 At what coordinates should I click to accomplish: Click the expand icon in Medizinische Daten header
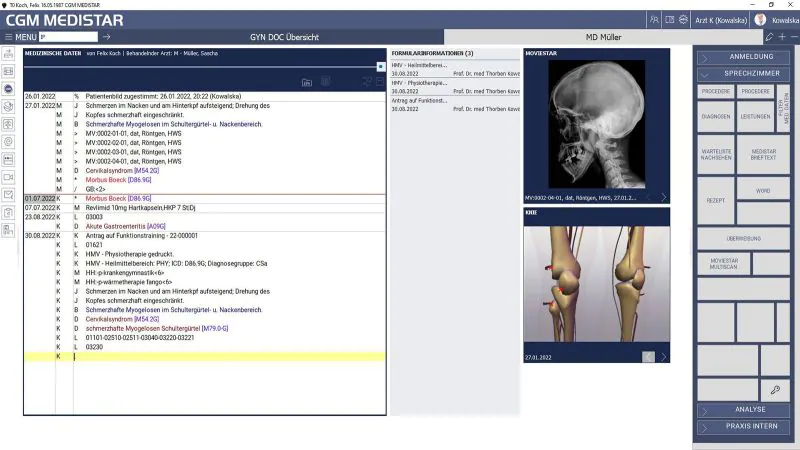point(367,82)
